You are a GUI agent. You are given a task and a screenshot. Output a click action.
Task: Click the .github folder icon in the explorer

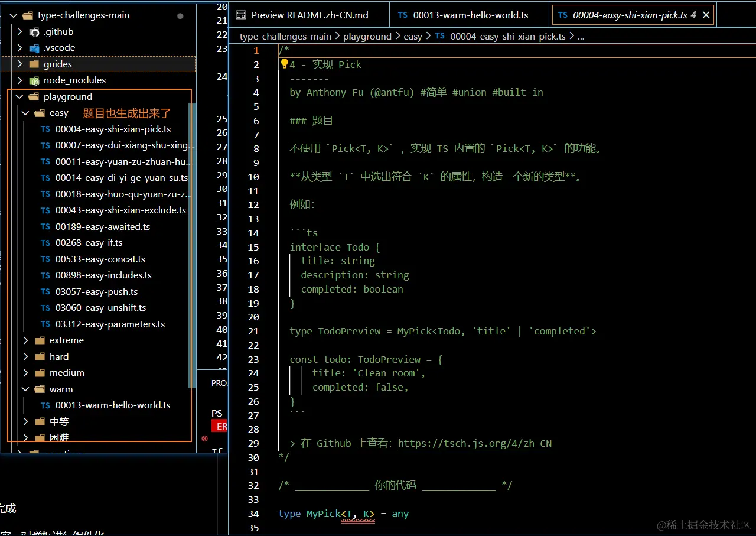point(34,32)
